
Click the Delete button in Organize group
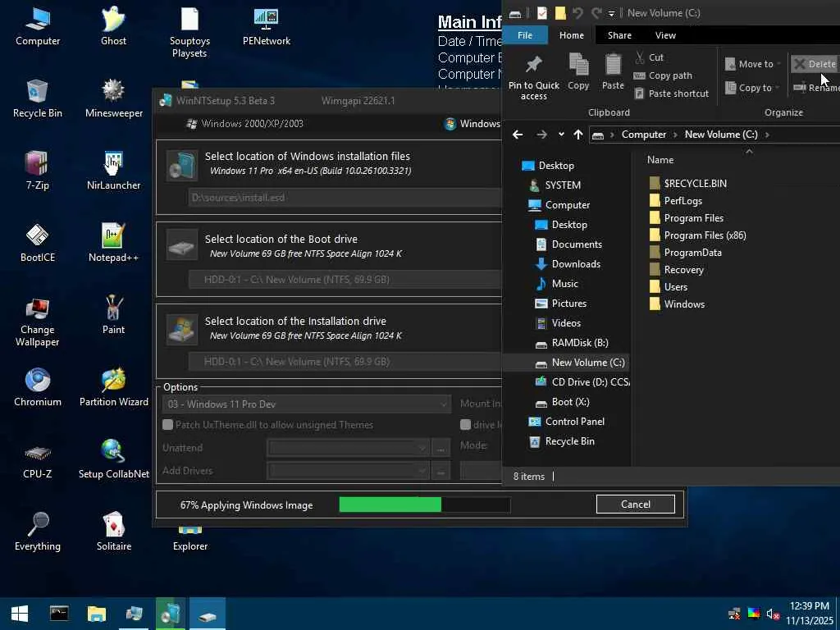click(x=815, y=64)
